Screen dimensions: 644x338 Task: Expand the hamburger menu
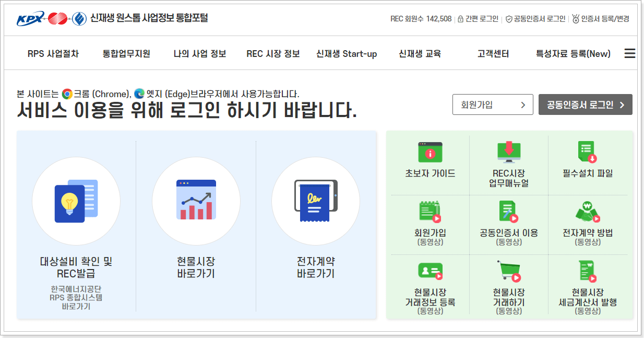pos(629,53)
